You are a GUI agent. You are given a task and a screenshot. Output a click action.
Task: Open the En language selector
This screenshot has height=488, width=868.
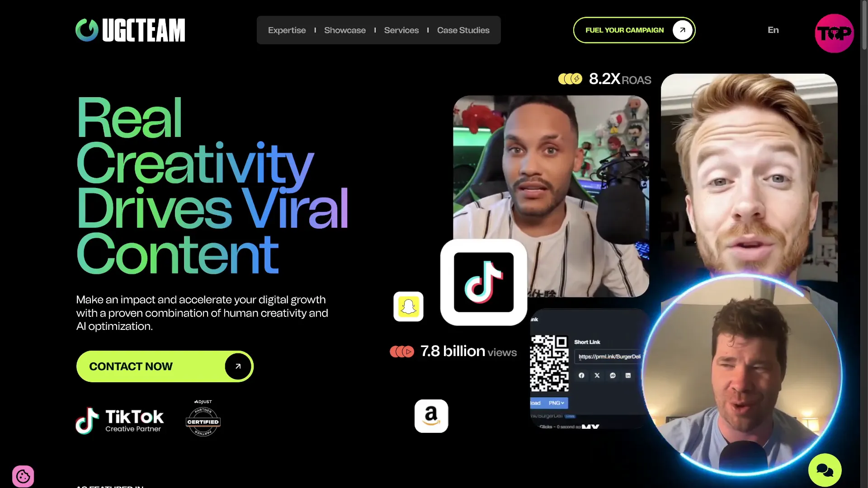click(x=773, y=30)
